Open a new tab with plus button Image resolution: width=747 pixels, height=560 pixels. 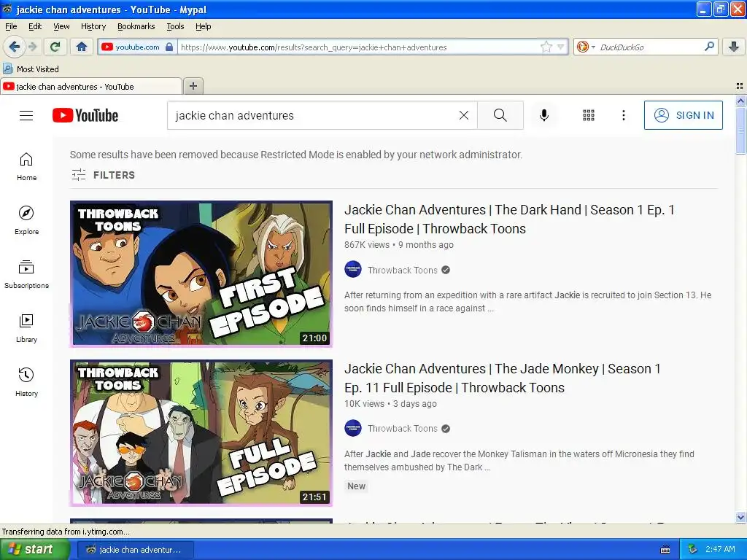[193, 86]
